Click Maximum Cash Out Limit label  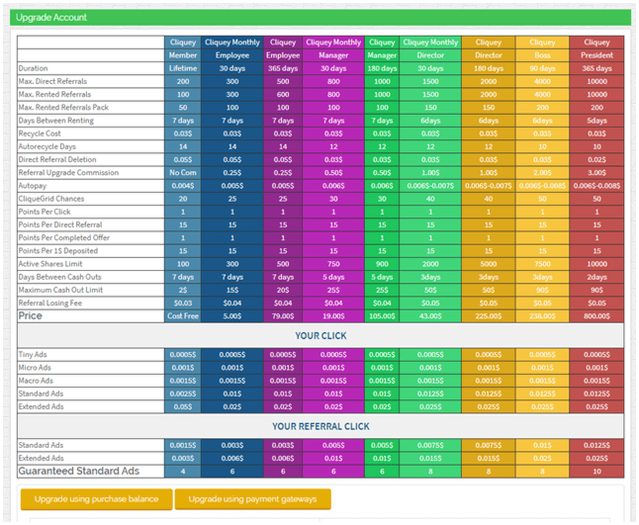61,290
